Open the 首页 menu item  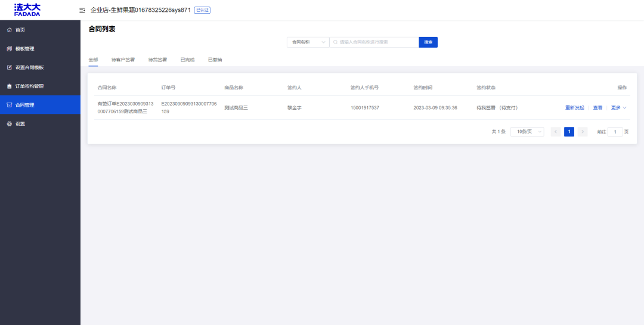pyautogui.click(x=41, y=30)
